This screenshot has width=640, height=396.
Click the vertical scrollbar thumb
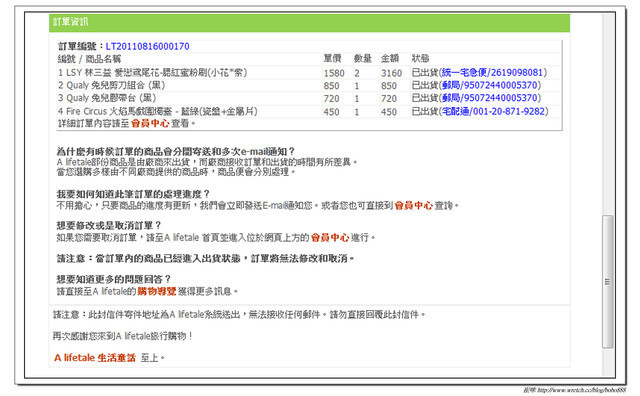(608, 282)
